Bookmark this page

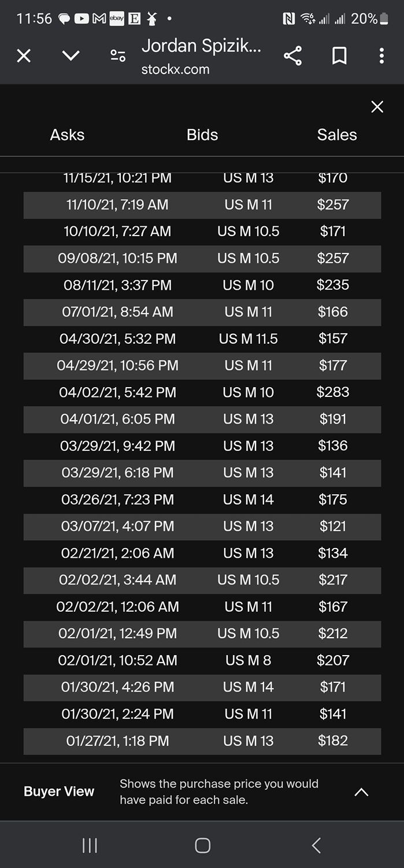pos(339,56)
